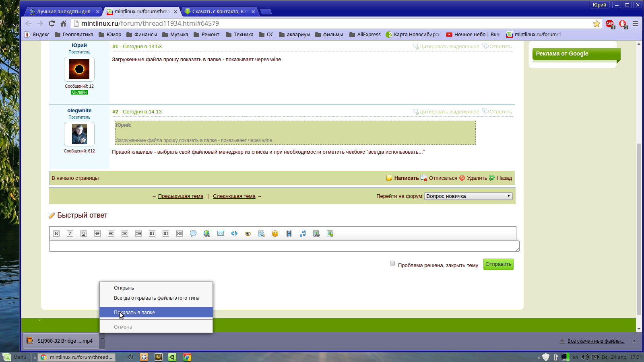
Task: Insert H1 heading tag in editor
Action: 152,234
